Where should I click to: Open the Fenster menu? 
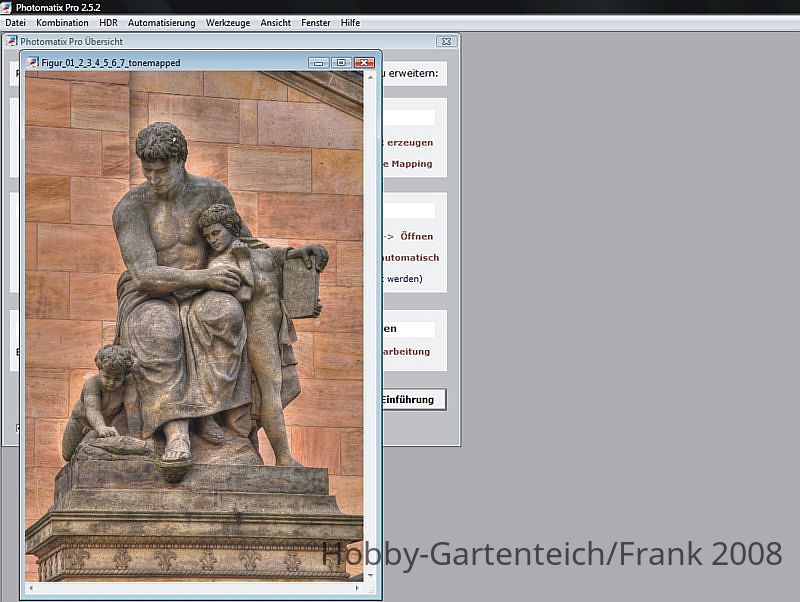pos(315,23)
